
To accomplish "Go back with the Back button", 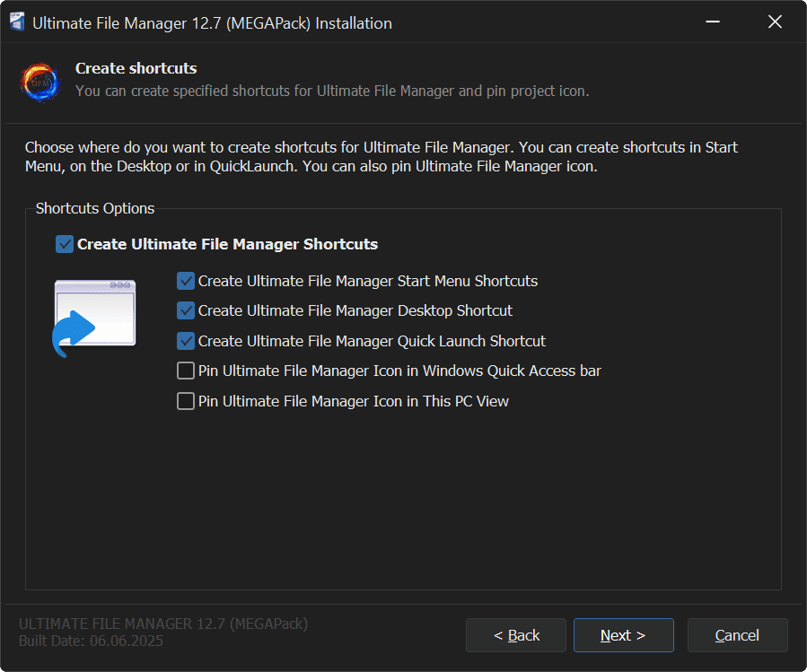I will coord(516,635).
